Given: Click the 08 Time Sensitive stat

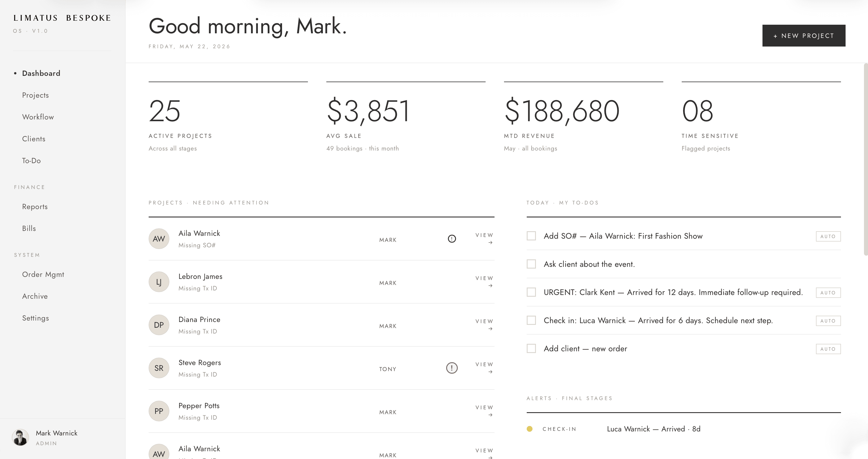Looking at the screenshot, I should coord(697,111).
